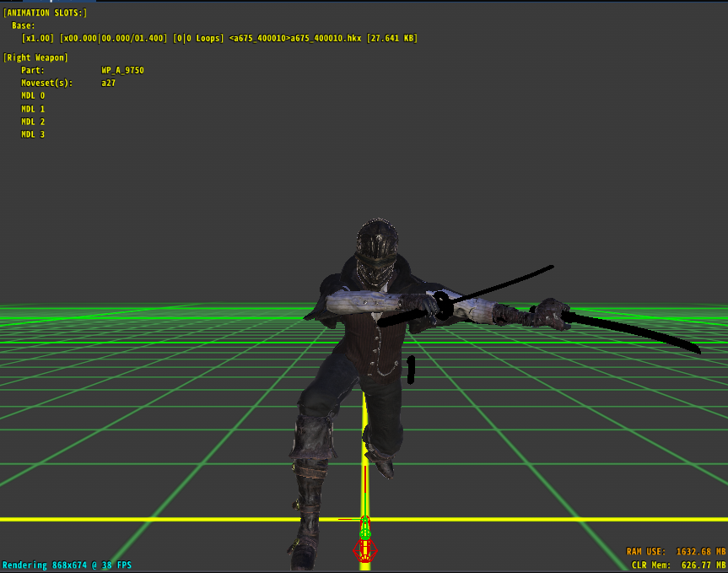Select the a27 moveset value

(108, 83)
